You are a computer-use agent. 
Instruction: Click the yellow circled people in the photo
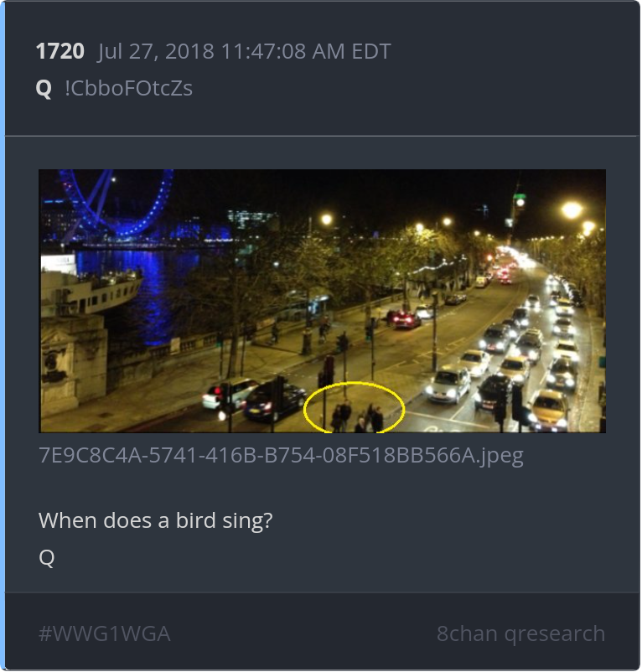(355, 407)
